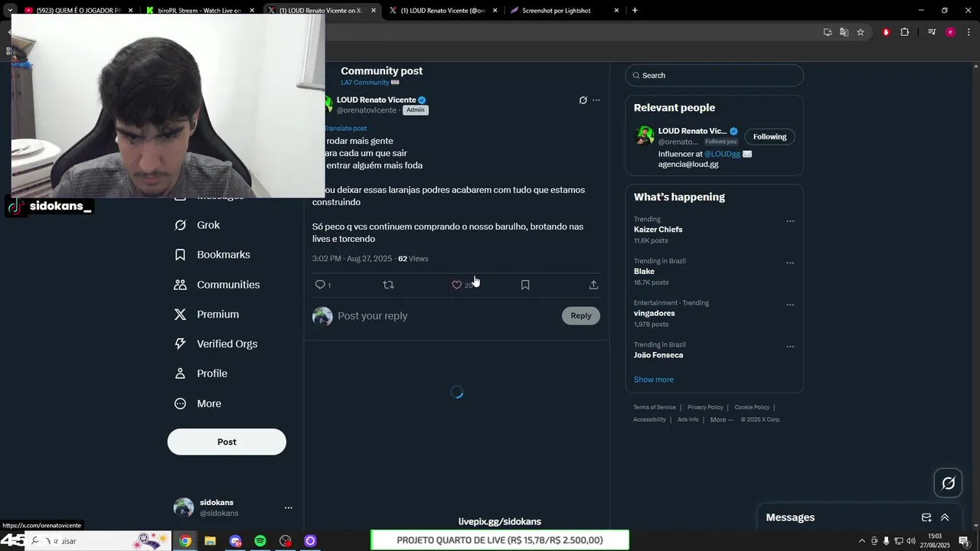
Task: Expand the footer More menu
Action: pyautogui.click(x=721, y=419)
